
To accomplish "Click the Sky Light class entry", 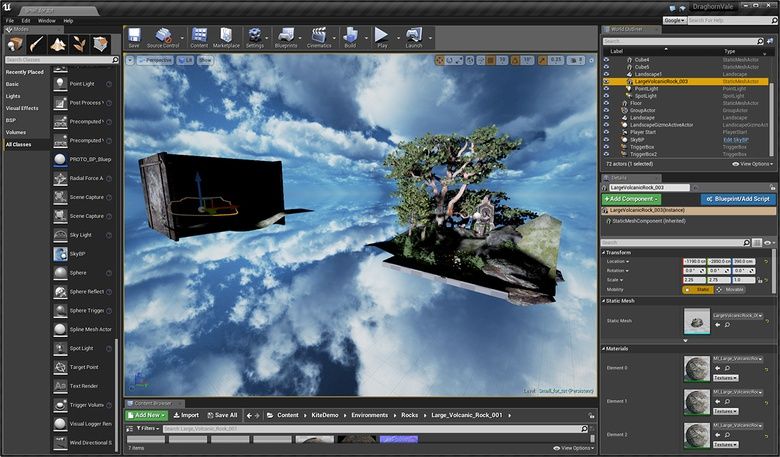I will point(82,235).
